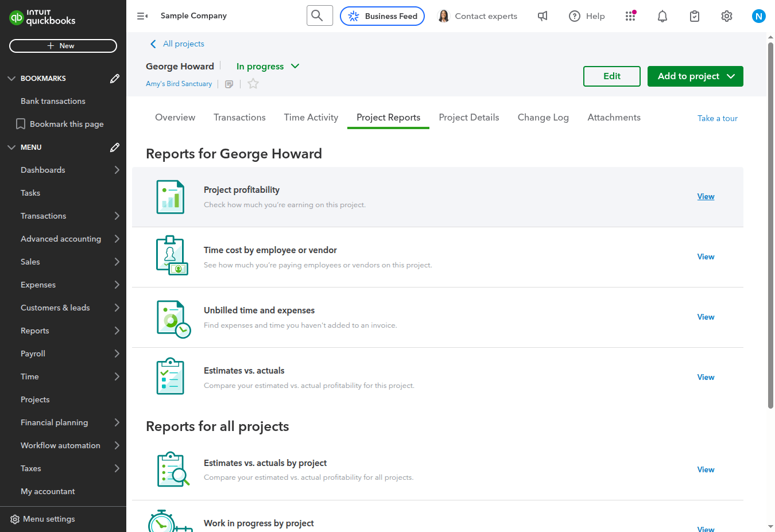Open My accountant in sidebar
The image size is (775, 532).
click(x=48, y=491)
